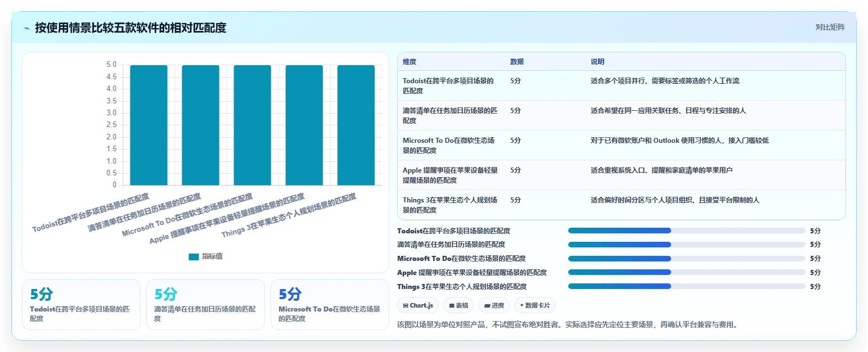This screenshot has width=868, height=352.
Task: Click the 数据 column header
Action: point(517,62)
